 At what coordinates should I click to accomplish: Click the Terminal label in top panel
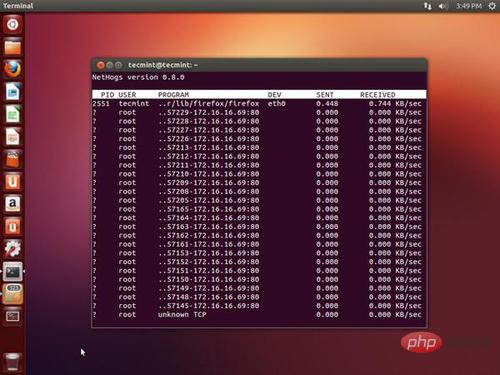[18, 6]
